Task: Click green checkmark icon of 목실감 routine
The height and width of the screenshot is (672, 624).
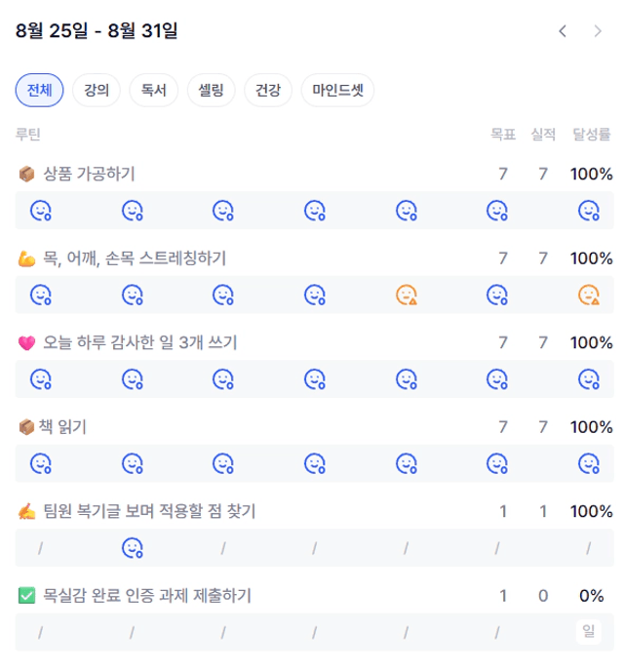Action: [26, 596]
